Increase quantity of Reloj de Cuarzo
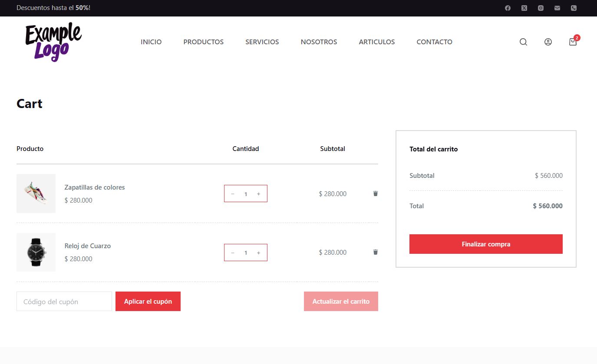The height and width of the screenshot is (364, 597). pyautogui.click(x=259, y=253)
